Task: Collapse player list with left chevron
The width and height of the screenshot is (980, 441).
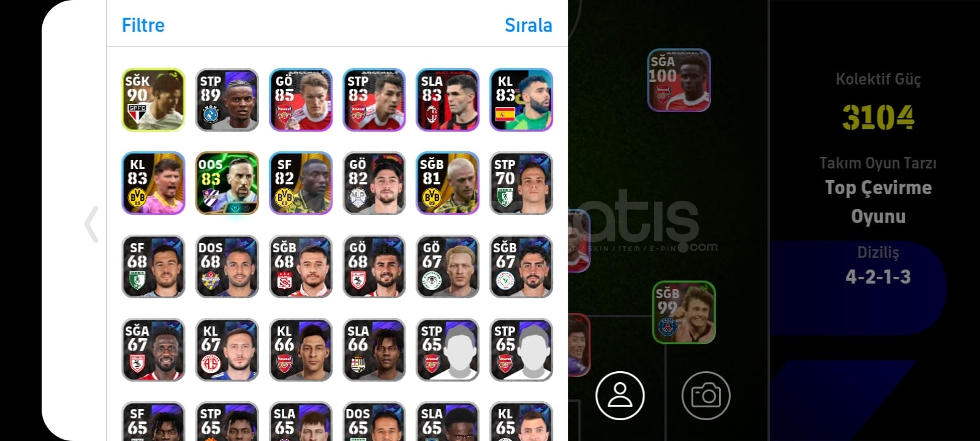Action: (91, 224)
